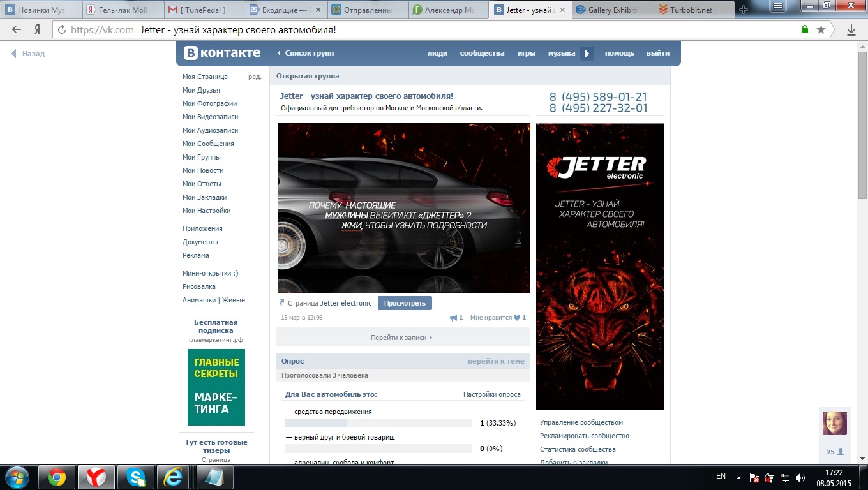Click the 'Главные секреты маркетинга' ad banner
The width and height of the screenshot is (868, 490).
tap(216, 387)
